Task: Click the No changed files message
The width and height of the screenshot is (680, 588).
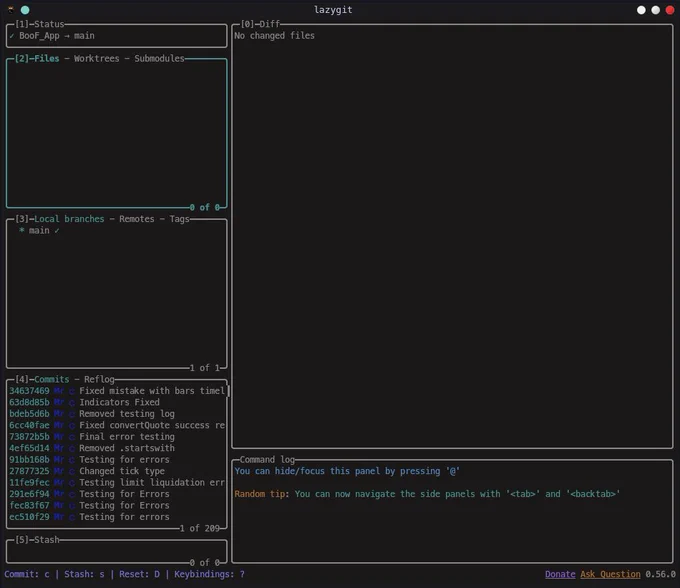Action: (275, 36)
